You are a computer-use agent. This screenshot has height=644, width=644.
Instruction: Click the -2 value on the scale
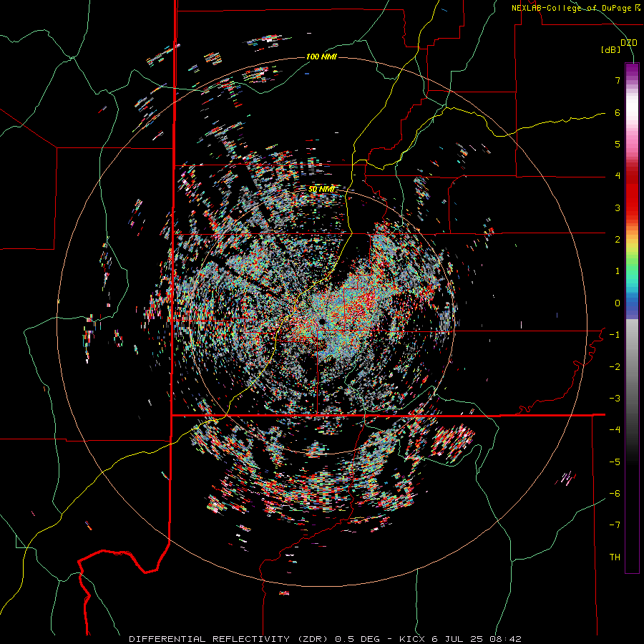coord(615,367)
